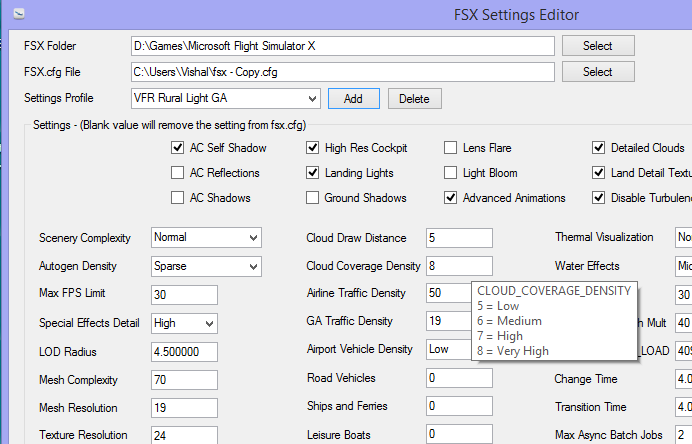Click the Add profile button
The height and width of the screenshot is (444, 692).
pyautogui.click(x=354, y=98)
